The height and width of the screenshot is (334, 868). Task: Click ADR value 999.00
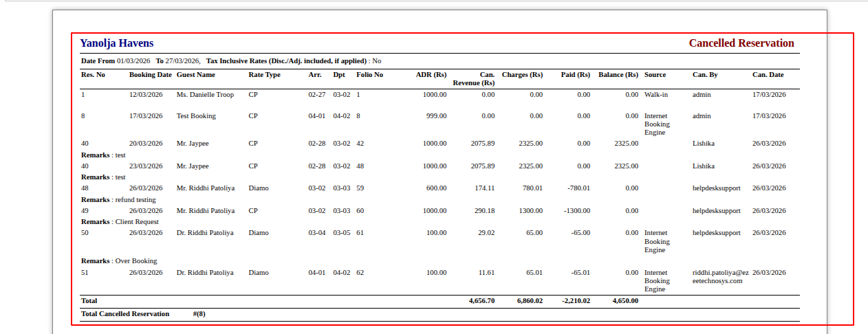coord(436,116)
